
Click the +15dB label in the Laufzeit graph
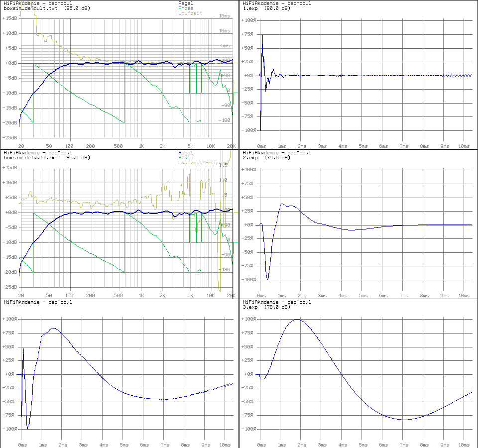9,18
